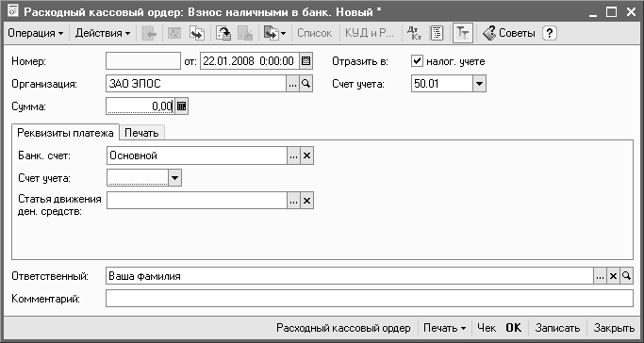Expand the create-based-on dropdown arrow
Screen dimensions: 644x343
click(x=284, y=34)
